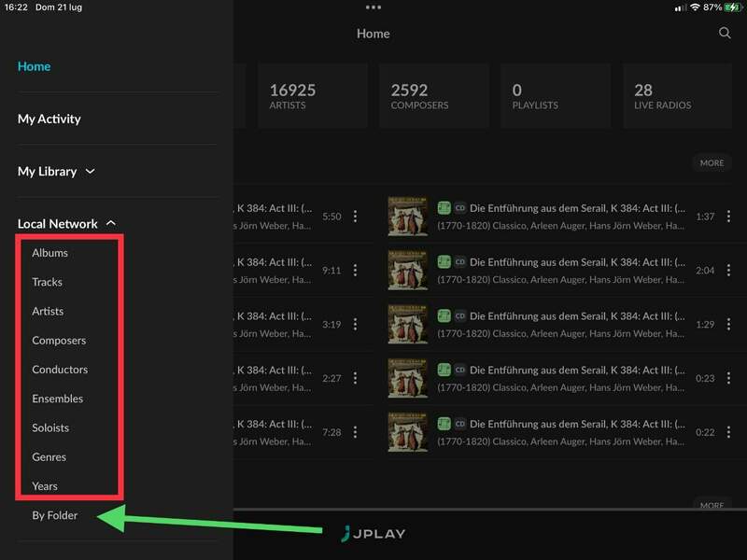Tap the battery status icon
The image size is (747, 560).
pos(733,7)
